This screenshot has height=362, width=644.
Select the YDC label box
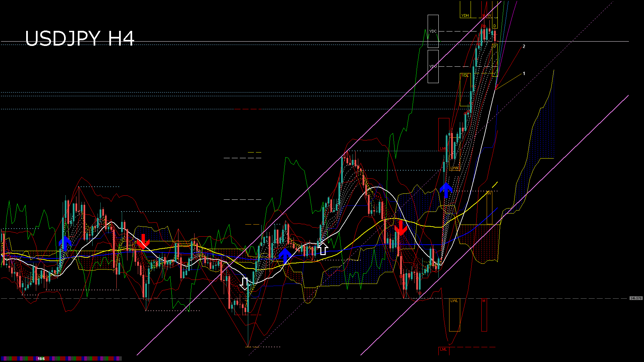(x=433, y=31)
